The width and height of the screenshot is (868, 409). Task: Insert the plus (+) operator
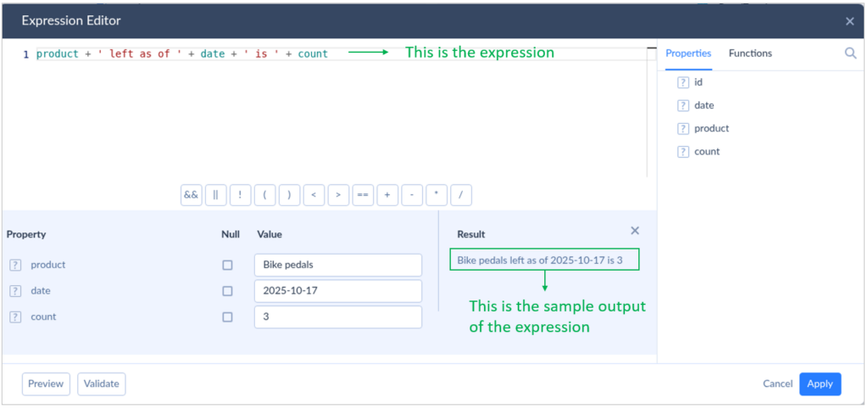(387, 195)
